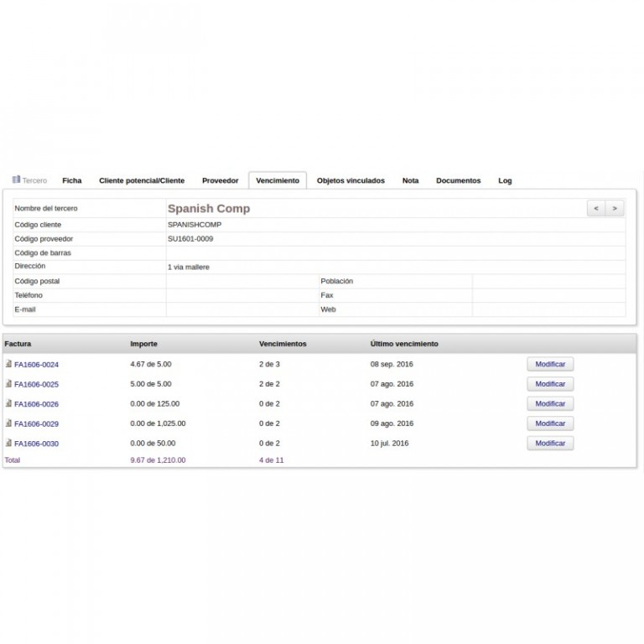Viewport: 644px width, 644px height.
Task: Click invoice icon beside FA1606-0029
Action: [x=8, y=423]
